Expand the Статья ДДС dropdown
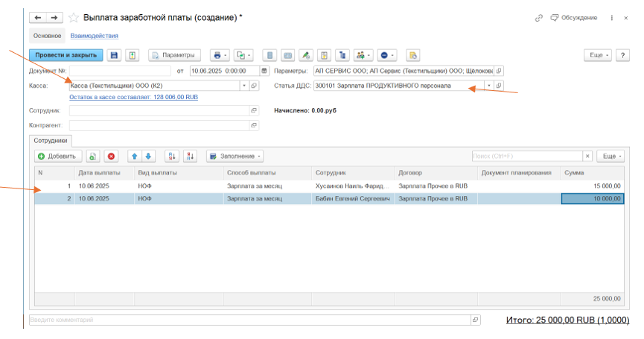This screenshot has height=339, width=644. click(x=488, y=86)
